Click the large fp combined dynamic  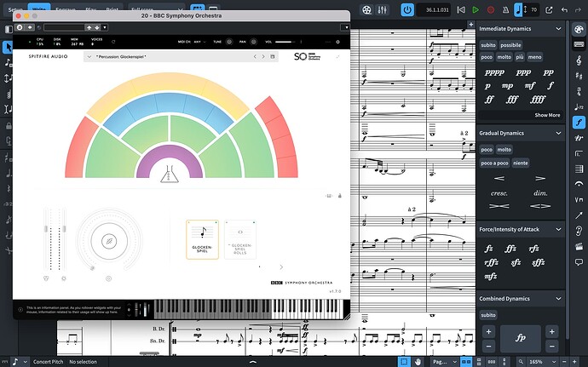(x=520, y=338)
